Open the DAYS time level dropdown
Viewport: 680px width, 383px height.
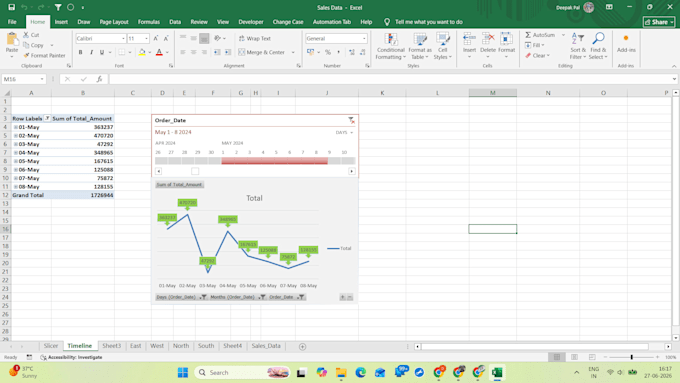[344, 132]
